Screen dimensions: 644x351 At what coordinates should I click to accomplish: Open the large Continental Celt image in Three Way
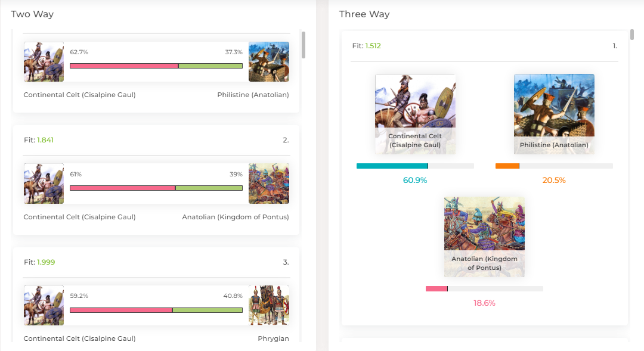click(415, 114)
